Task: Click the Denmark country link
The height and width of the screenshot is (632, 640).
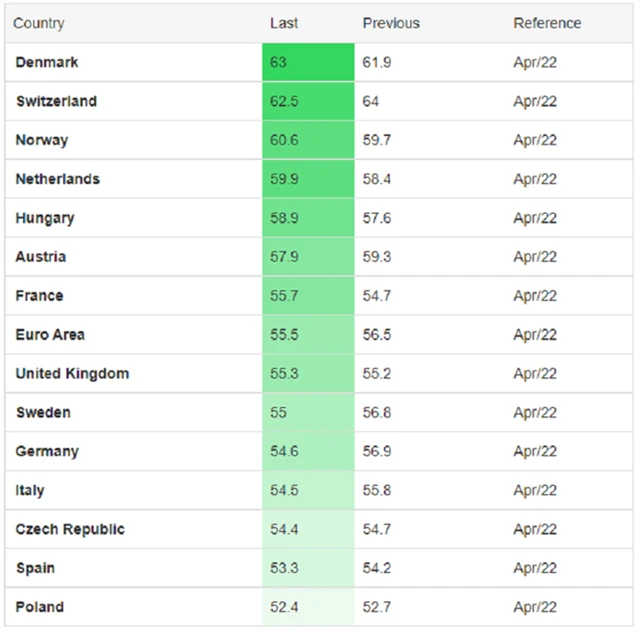Action: pyautogui.click(x=47, y=62)
